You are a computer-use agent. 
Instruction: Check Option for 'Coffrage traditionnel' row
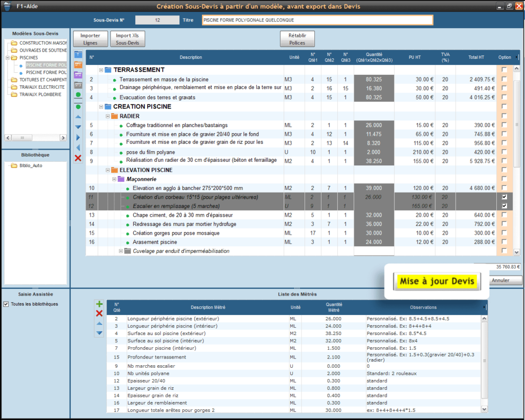tap(504, 125)
